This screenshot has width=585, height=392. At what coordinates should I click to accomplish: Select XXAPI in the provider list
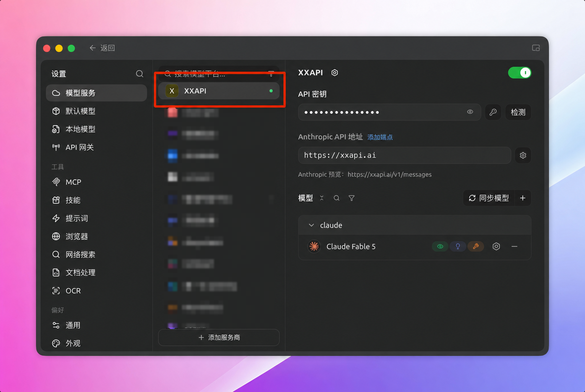(x=219, y=91)
